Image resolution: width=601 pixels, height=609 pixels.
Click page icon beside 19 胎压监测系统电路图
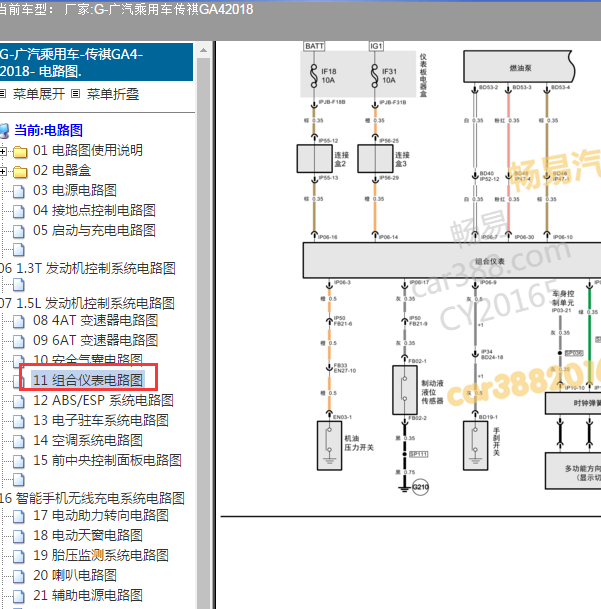19,557
